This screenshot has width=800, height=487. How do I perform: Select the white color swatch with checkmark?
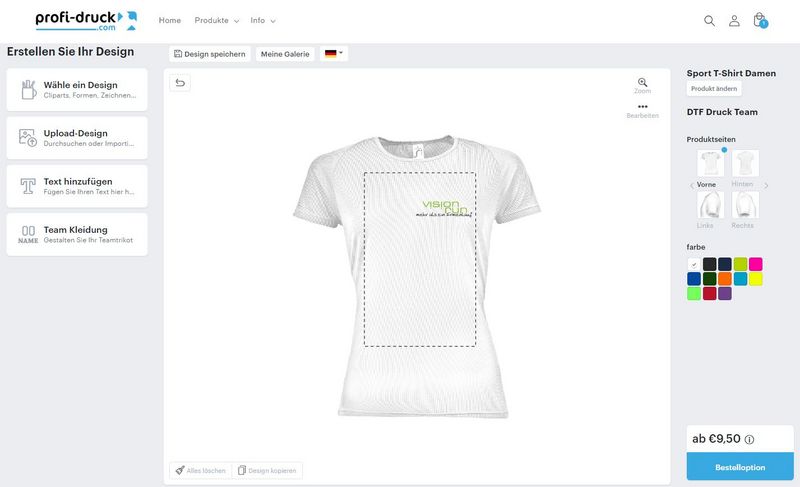pos(693,264)
